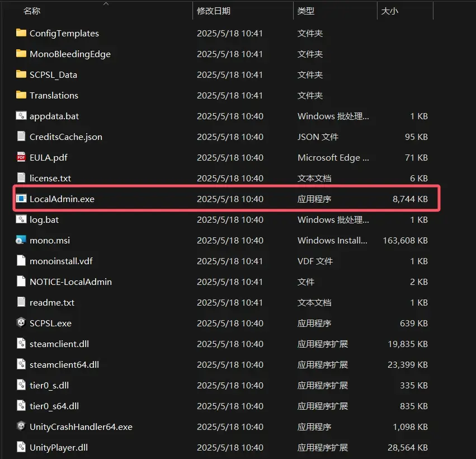Click the JSON 文件 type cell
The width and height of the screenshot is (476, 459).
(x=318, y=137)
